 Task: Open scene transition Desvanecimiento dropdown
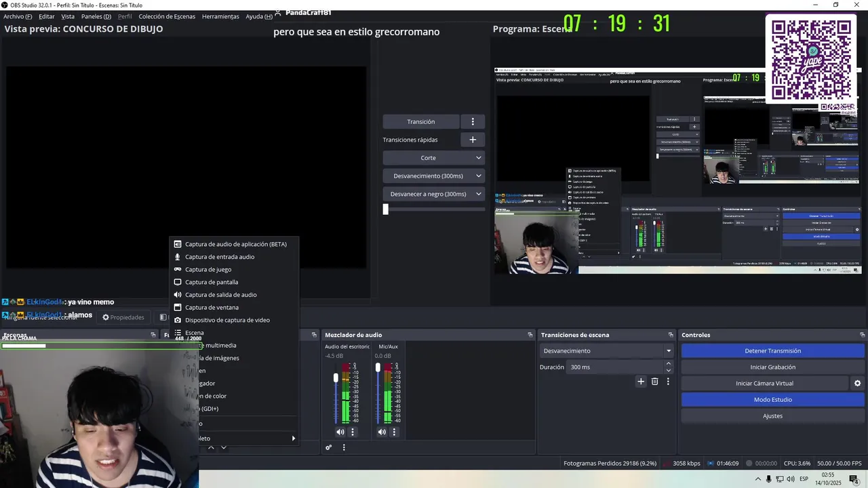[x=607, y=351]
